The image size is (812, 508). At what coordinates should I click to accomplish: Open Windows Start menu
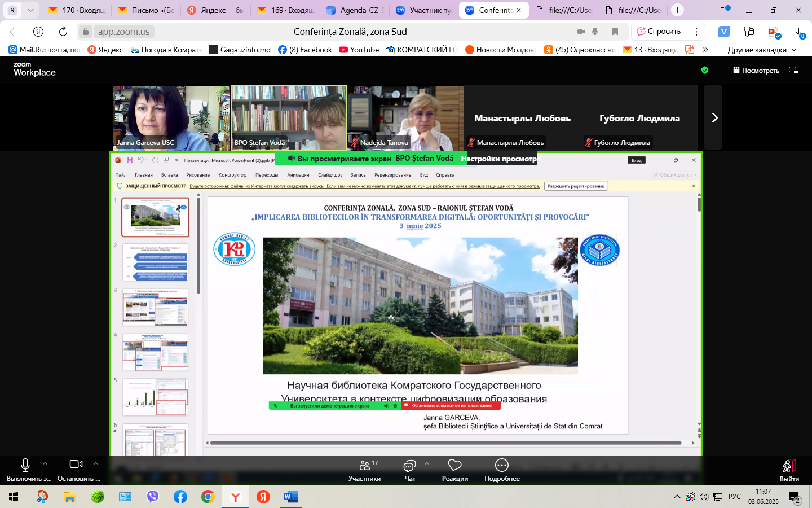[14, 497]
